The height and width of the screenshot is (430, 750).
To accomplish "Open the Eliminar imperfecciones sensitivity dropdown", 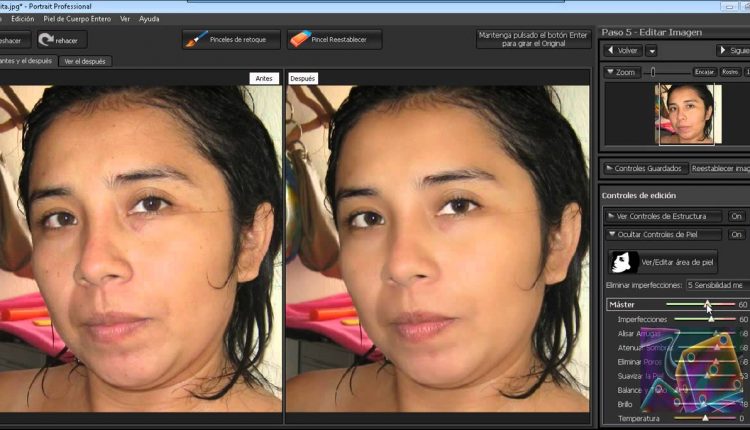I will click(717, 285).
